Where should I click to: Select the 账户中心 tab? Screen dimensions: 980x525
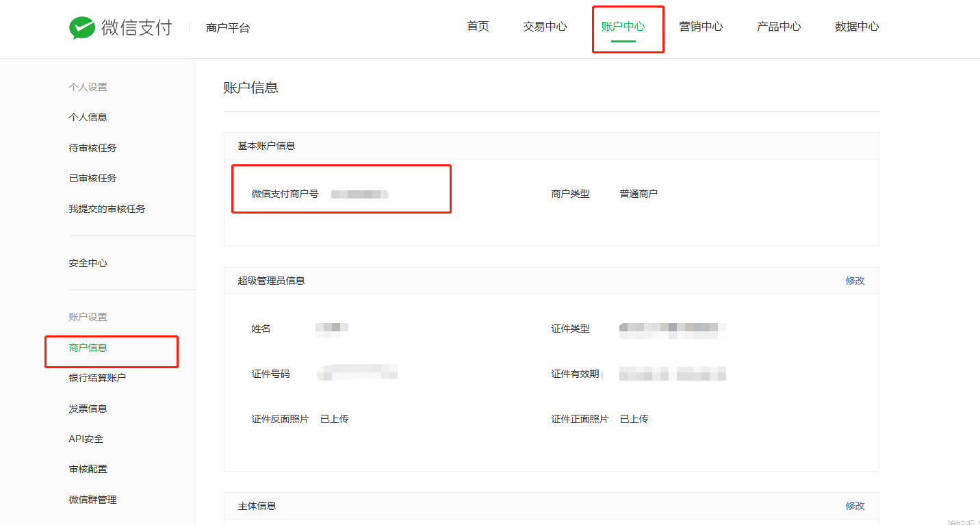[623, 27]
